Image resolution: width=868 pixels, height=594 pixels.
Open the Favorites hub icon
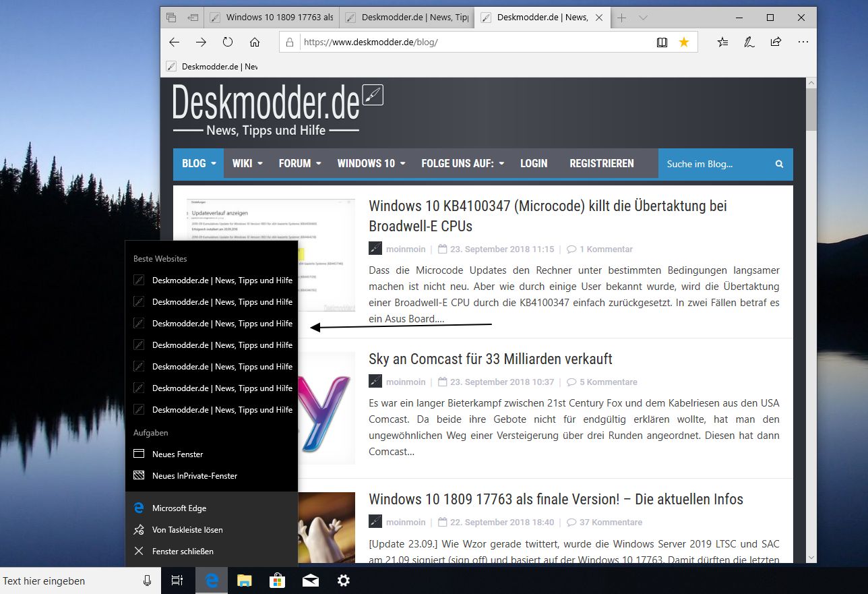pyautogui.click(x=722, y=42)
